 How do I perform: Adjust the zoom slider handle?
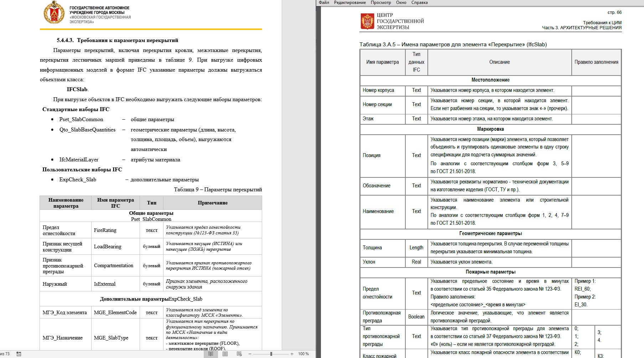pos(271,354)
